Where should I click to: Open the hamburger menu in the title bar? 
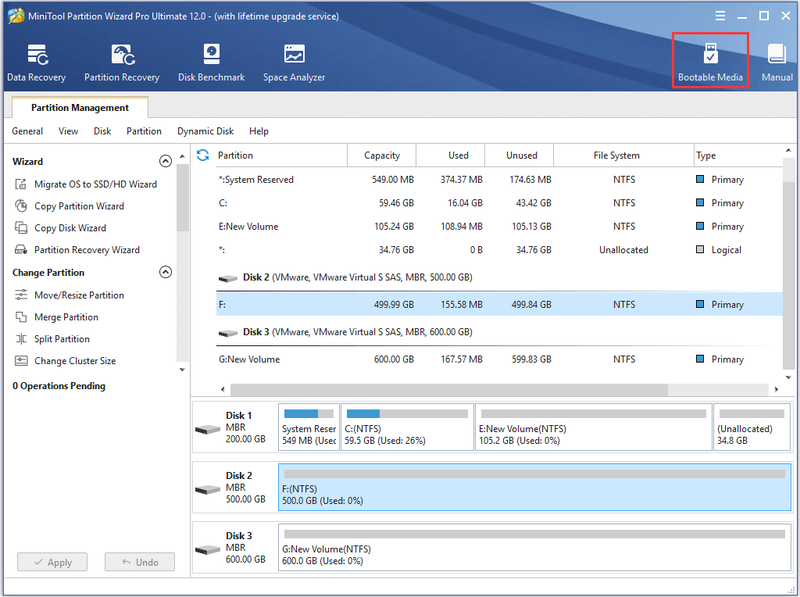pos(720,16)
